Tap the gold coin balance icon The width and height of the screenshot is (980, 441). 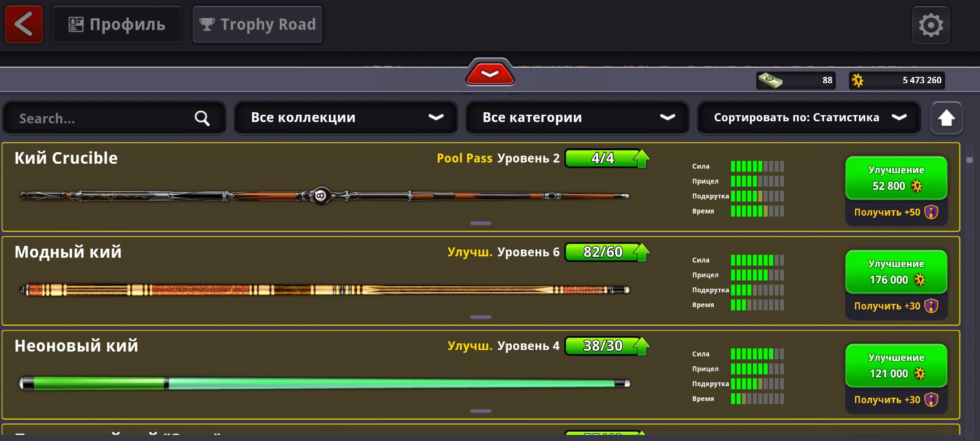[x=857, y=80]
